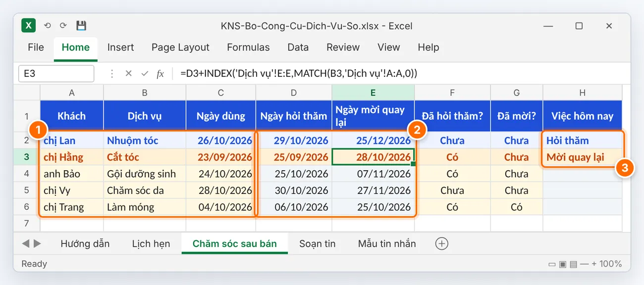Switch to the Home ribbon tab
644x285 pixels.
[76, 47]
